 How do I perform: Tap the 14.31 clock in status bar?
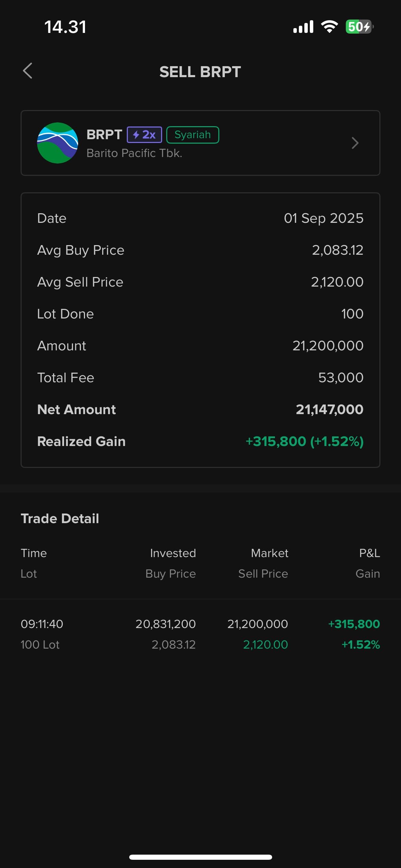click(x=65, y=27)
